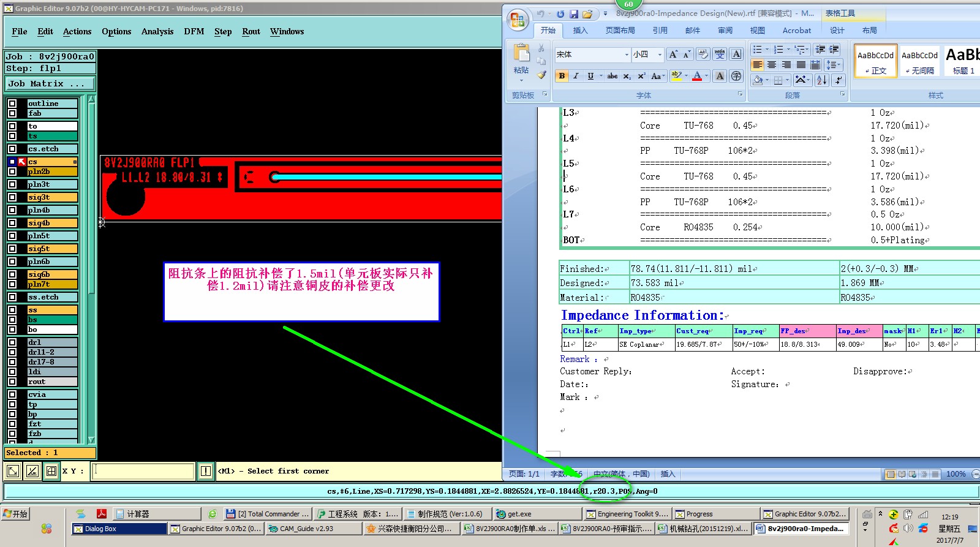Open the Analysis menu

pos(157,32)
